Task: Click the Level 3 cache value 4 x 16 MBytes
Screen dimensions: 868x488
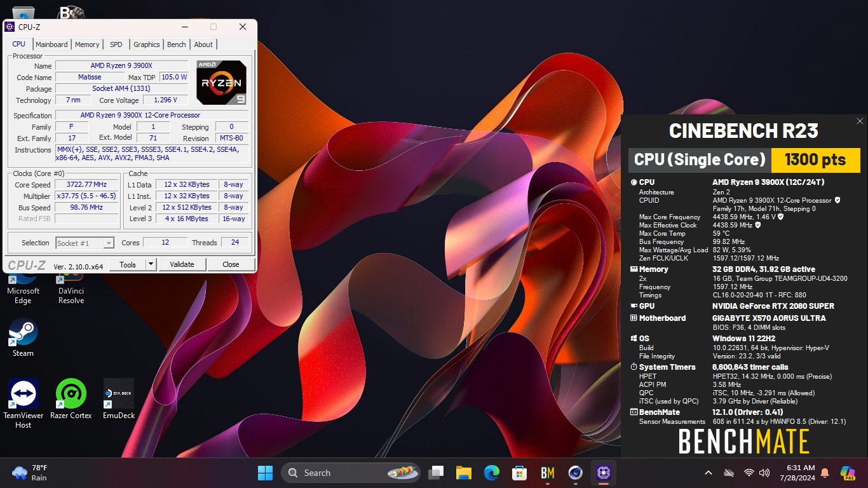Action: click(186, 219)
